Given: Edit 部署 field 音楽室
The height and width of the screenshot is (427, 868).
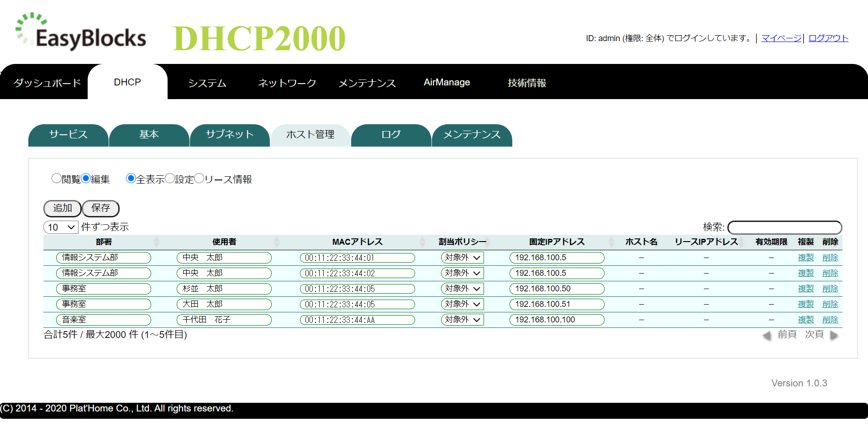Looking at the screenshot, I should [104, 320].
